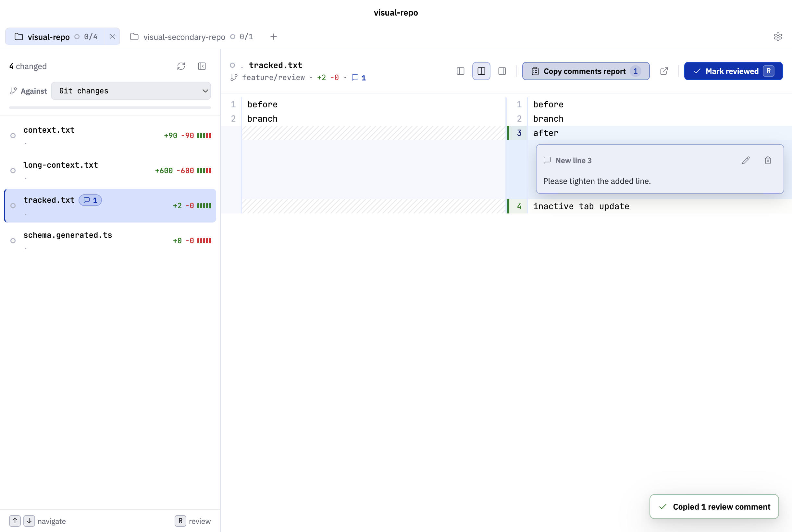
Task: Open tracked.txt in external editor
Action: pyautogui.click(x=664, y=71)
